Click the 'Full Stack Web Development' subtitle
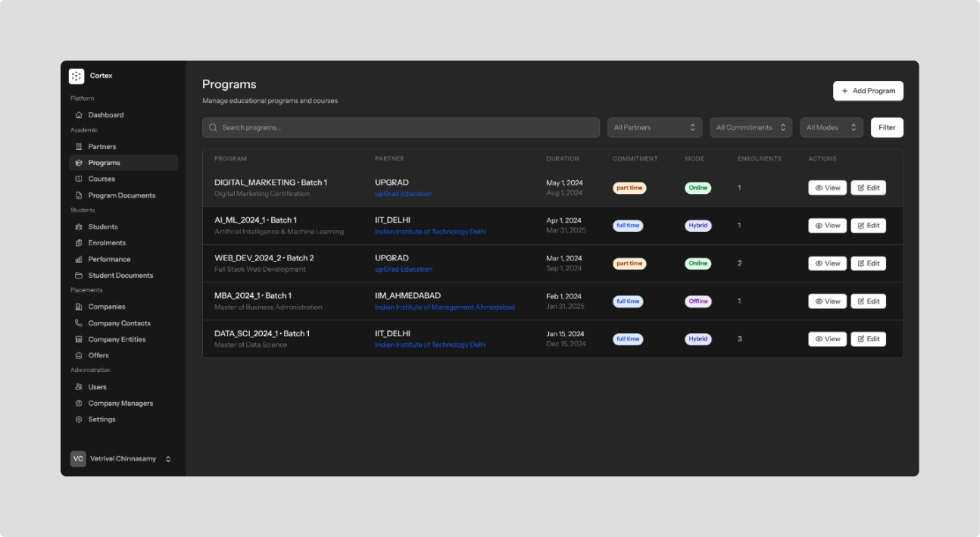The height and width of the screenshot is (537, 980). [x=260, y=270]
